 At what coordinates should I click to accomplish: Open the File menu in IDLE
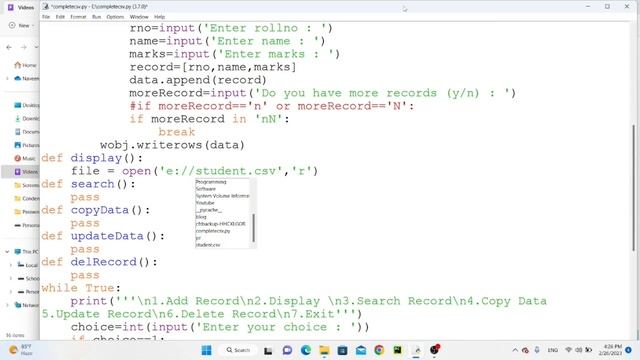pos(46,17)
